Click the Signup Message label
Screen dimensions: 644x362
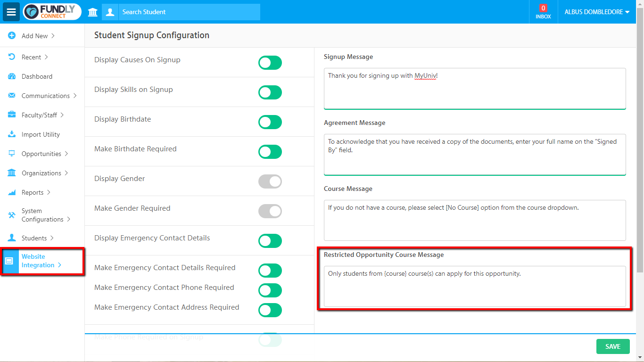tap(348, 57)
